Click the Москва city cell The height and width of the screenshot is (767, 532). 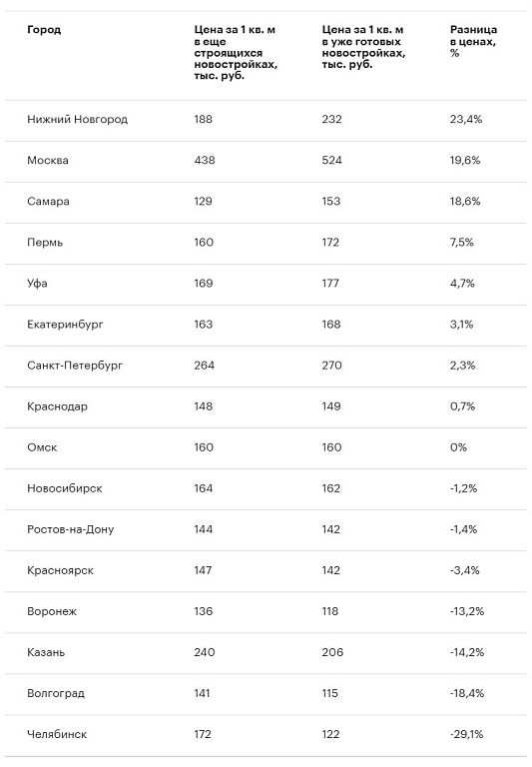point(48,161)
